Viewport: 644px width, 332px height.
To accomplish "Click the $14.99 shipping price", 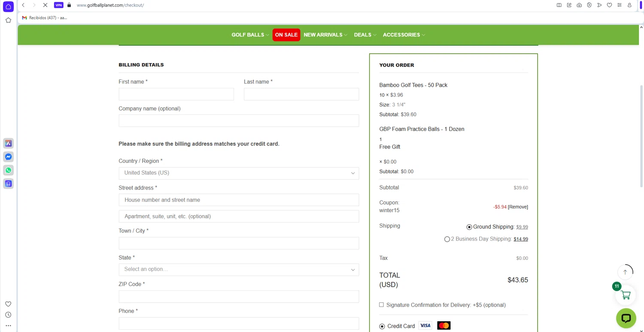I will coord(521,239).
